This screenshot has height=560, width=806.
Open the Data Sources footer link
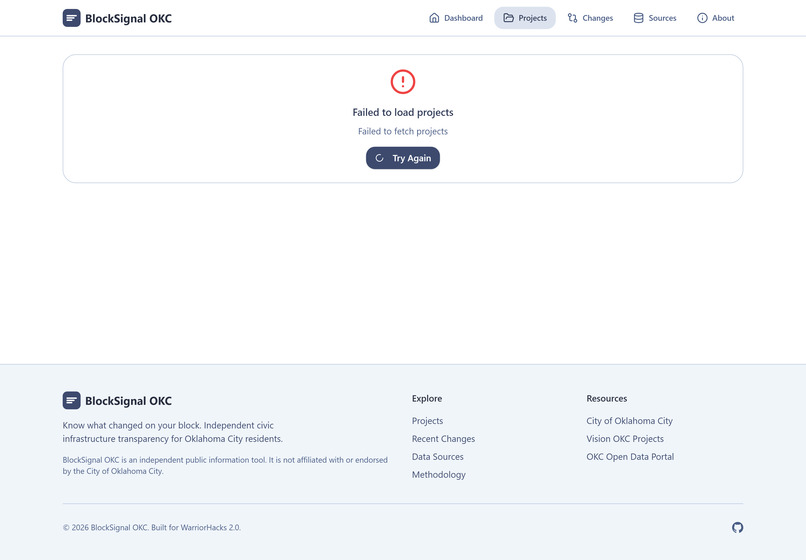[x=437, y=457]
